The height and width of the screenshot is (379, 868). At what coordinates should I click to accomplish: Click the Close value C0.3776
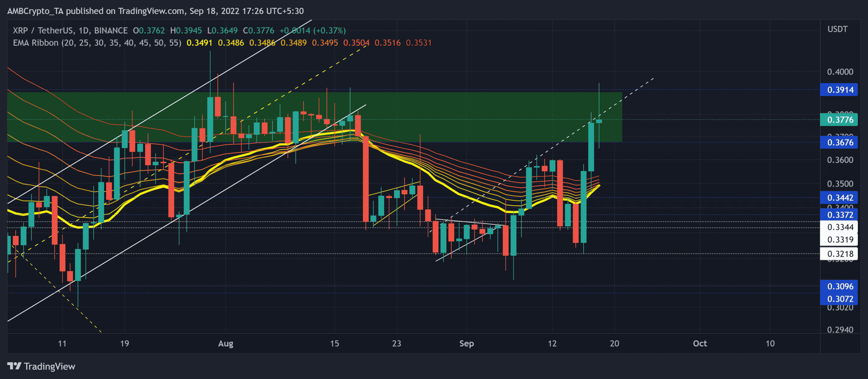coord(259,31)
